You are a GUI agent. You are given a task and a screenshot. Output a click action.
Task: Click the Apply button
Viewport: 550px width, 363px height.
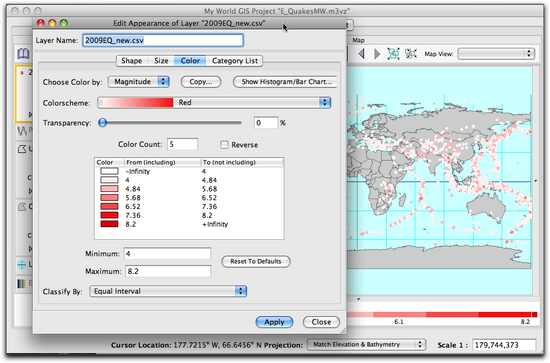point(274,322)
